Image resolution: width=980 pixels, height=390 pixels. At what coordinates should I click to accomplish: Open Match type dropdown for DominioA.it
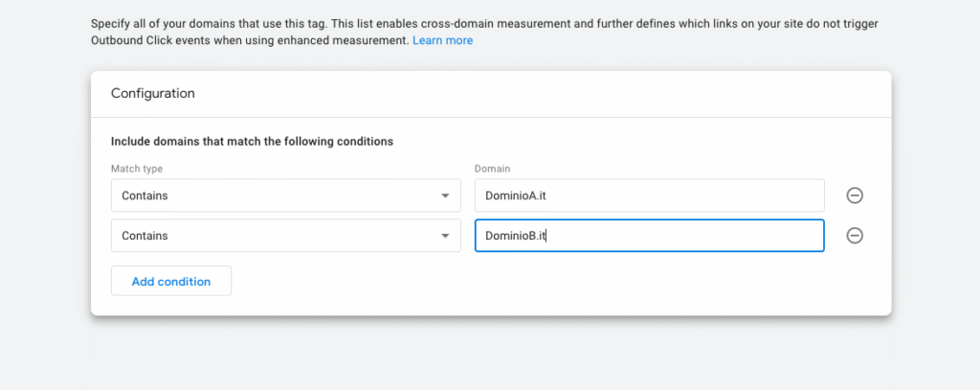pyautogui.click(x=285, y=195)
